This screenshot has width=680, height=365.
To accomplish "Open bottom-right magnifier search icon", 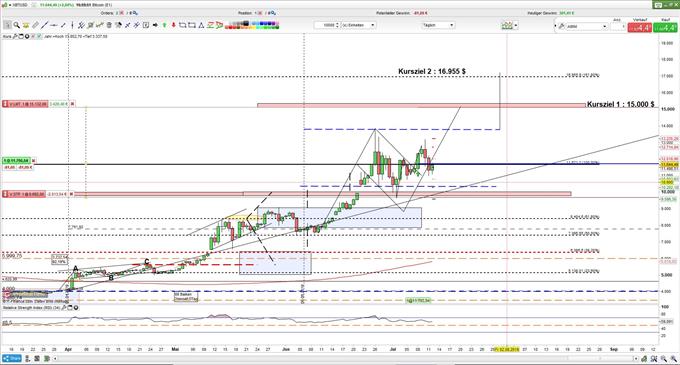I will point(654,359).
